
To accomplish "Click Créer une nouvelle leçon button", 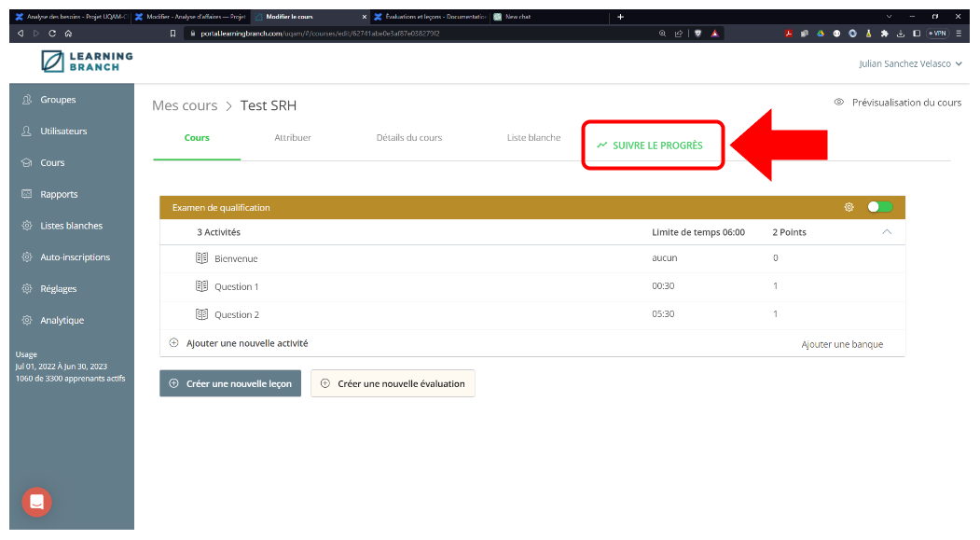I will pos(230,383).
